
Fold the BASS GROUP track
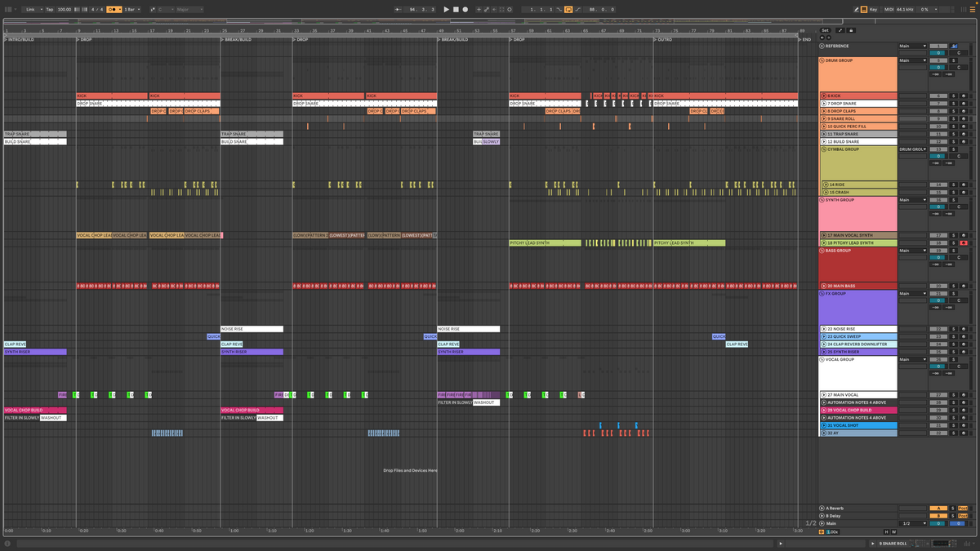point(823,251)
